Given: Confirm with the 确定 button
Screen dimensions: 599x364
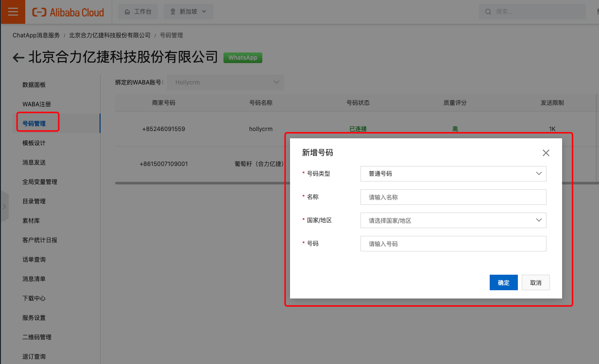Looking at the screenshot, I should click(504, 282).
